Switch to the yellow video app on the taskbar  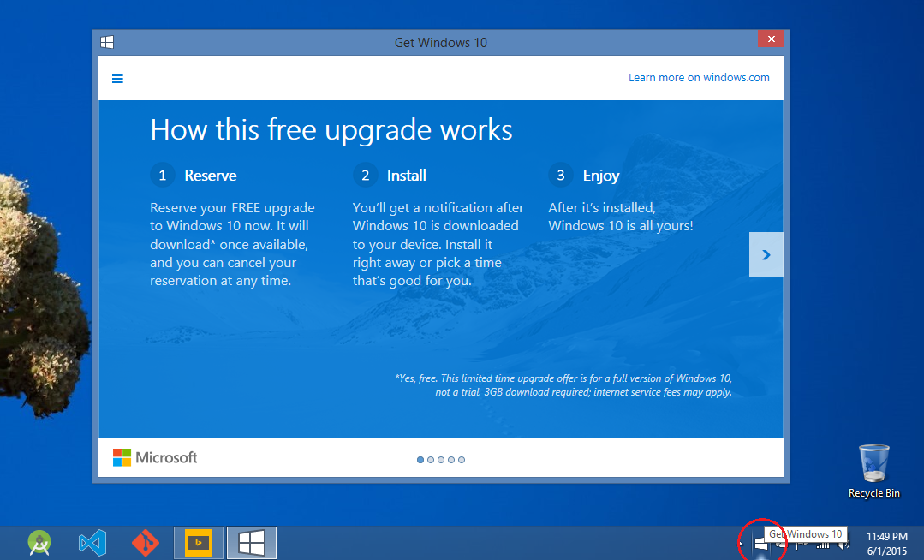[199, 542]
